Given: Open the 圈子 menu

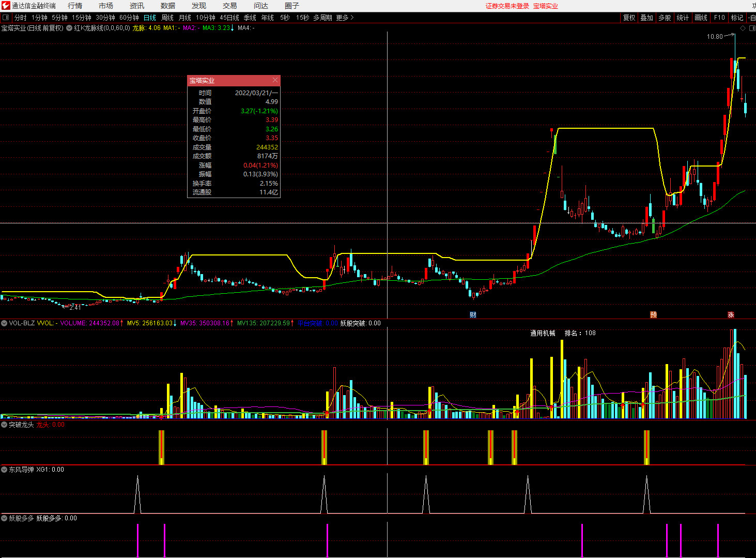Looking at the screenshot, I should [x=292, y=6].
